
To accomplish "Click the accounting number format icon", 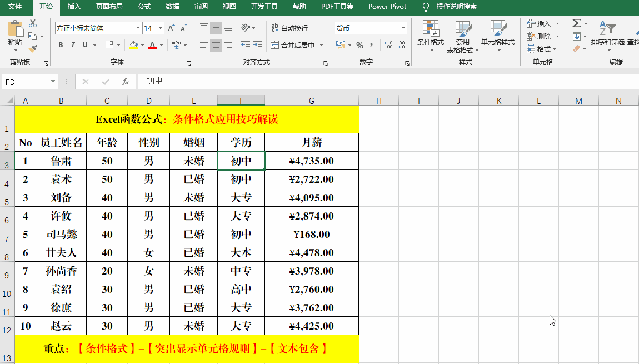I will tap(340, 45).
